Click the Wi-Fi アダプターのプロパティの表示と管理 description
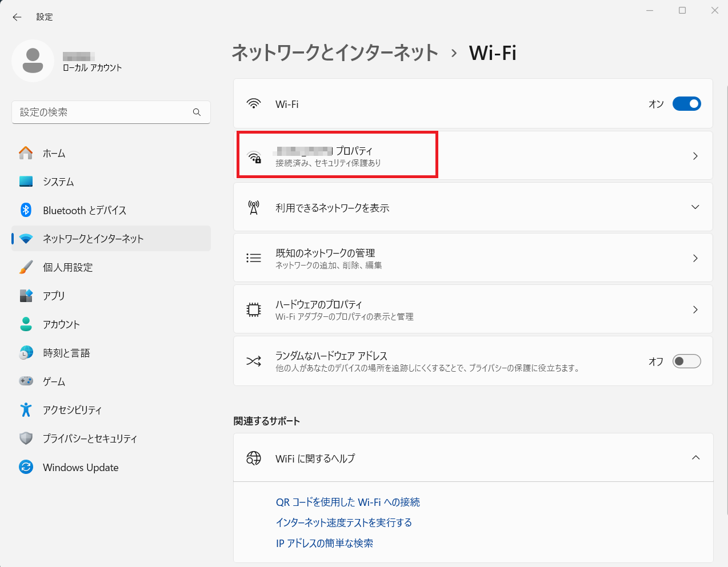728x567 pixels. (x=345, y=317)
